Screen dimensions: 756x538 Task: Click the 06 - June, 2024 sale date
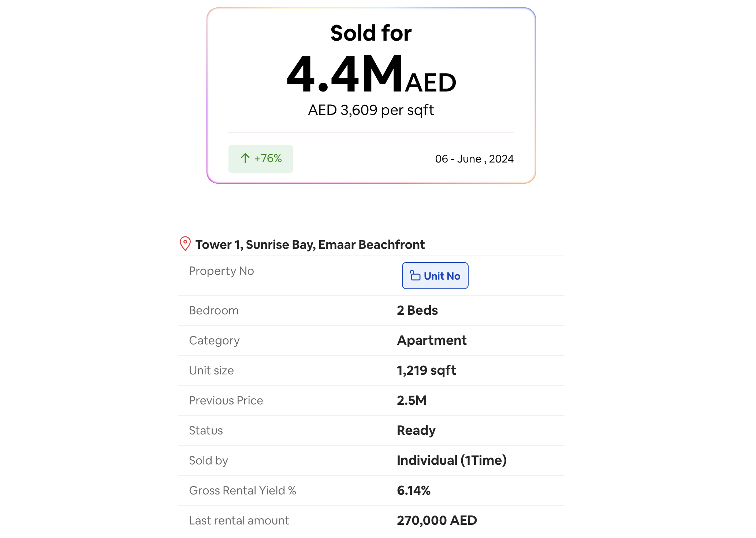474,159
